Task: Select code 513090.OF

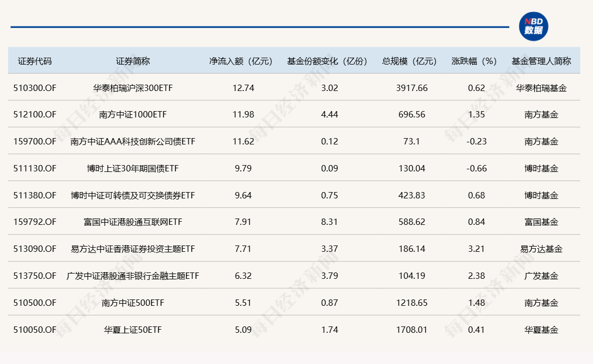Action: 35,249
